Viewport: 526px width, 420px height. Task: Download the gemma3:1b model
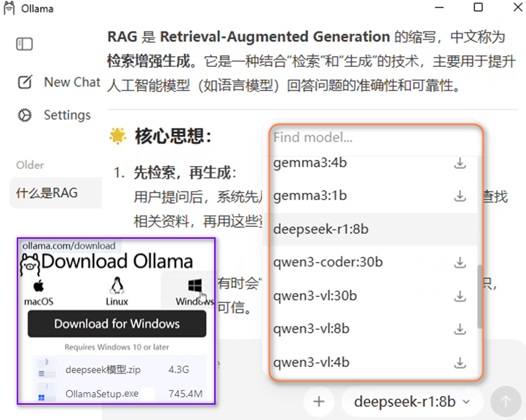(x=460, y=196)
